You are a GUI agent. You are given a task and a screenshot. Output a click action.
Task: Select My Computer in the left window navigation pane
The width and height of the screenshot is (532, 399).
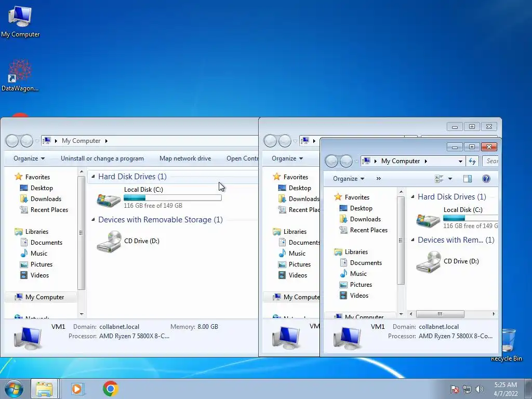tap(41, 297)
